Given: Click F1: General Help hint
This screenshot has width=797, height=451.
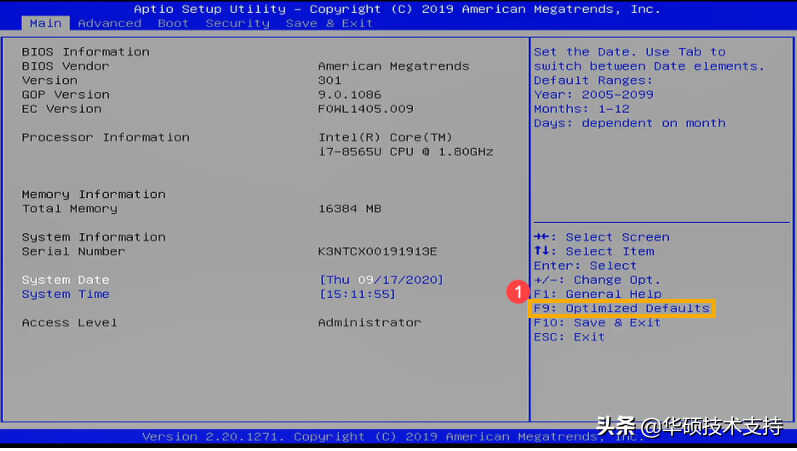Looking at the screenshot, I should point(598,294).
